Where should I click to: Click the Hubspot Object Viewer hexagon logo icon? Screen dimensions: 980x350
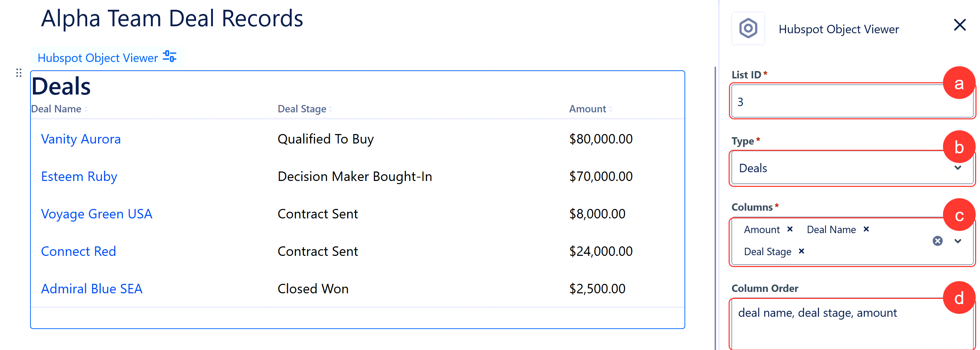(x=748, y=29)
